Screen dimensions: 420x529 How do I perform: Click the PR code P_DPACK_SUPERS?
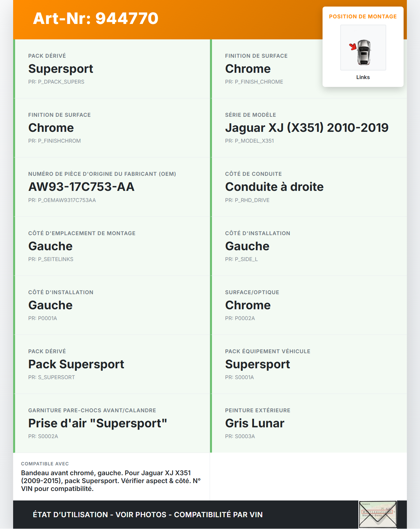[x=56, y=82]
